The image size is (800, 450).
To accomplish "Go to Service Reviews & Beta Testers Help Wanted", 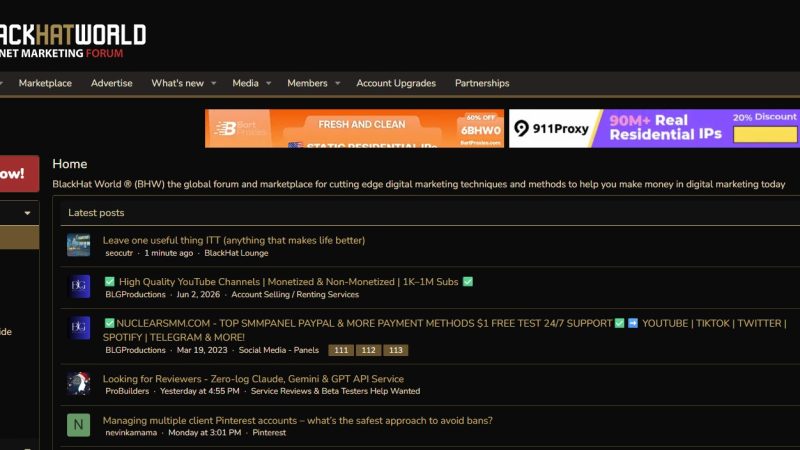I will 335,391.
